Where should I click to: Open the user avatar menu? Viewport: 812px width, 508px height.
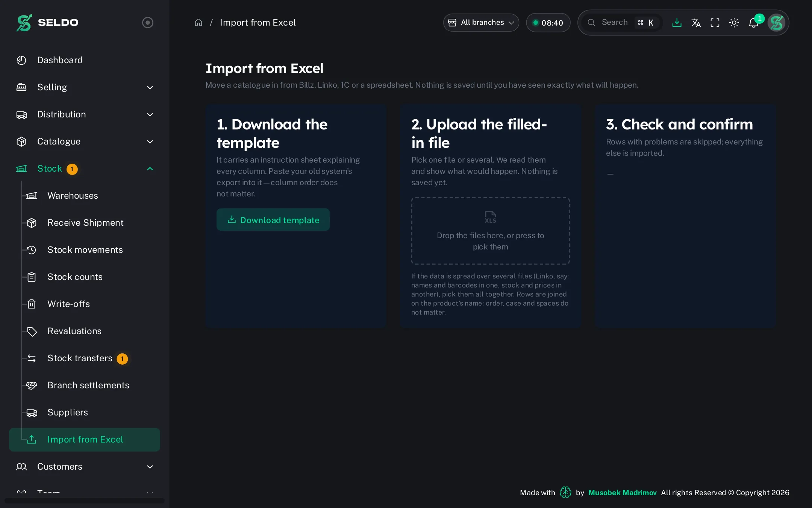[x=776, y=23]
